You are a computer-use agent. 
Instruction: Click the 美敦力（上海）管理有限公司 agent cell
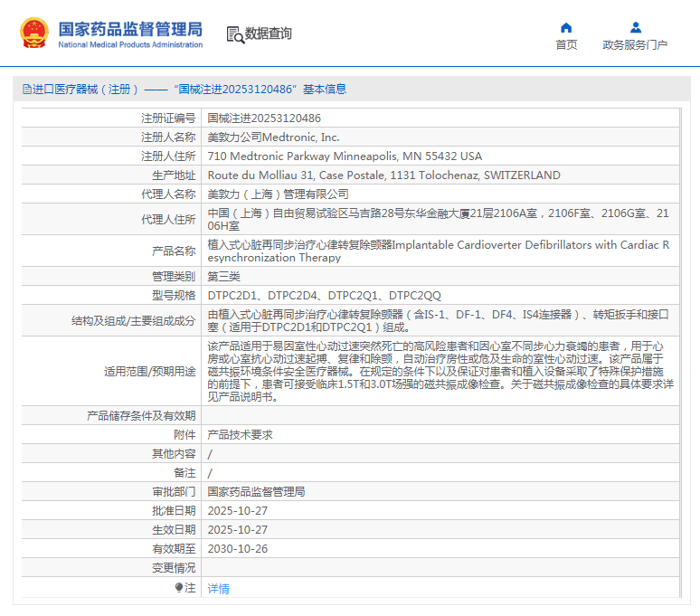[278, 194]
